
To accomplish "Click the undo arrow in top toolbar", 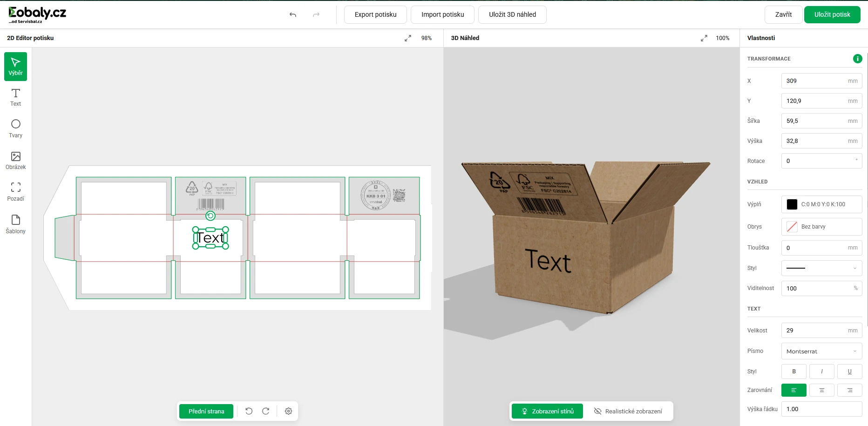I will pos(293,15).
